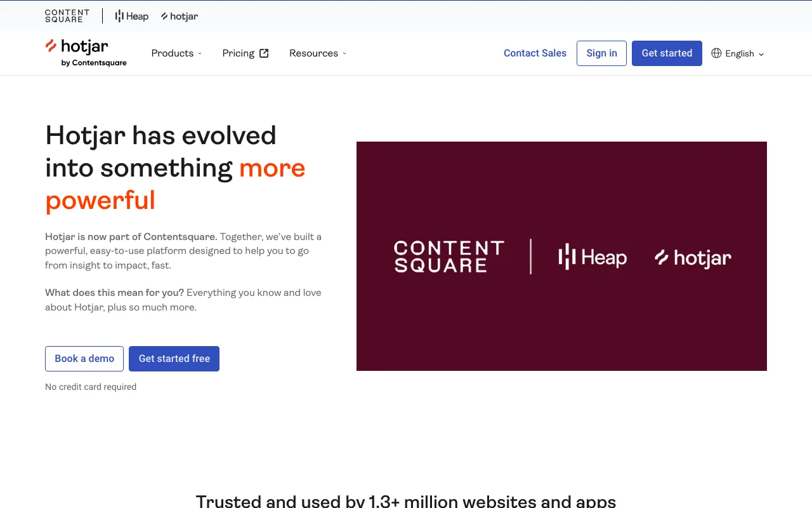The image size is (812, 508).
Task: Click 'Hotjar is now part of Contentsquare.' text
Action: [131, 237]
